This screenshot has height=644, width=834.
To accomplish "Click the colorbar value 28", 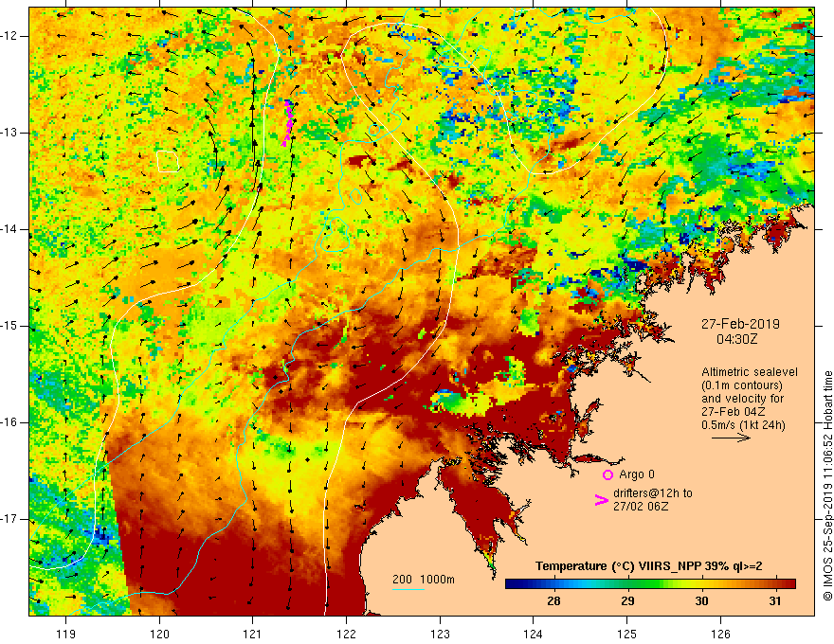I will click(x=553, y=601).
